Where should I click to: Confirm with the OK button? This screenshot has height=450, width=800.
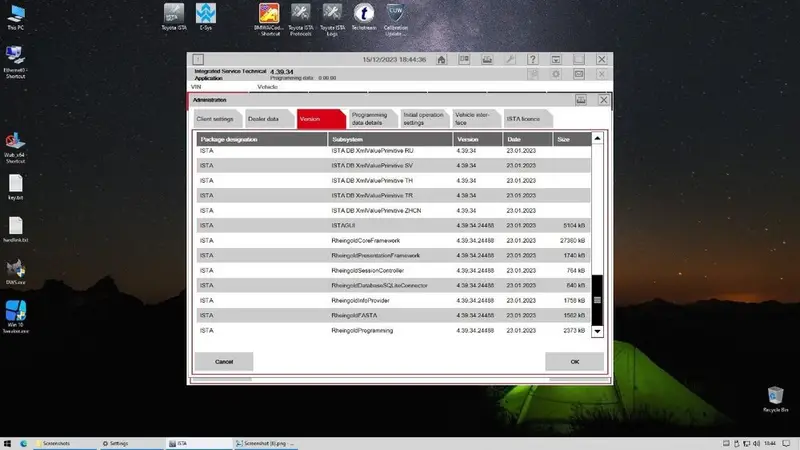(574, 362)
